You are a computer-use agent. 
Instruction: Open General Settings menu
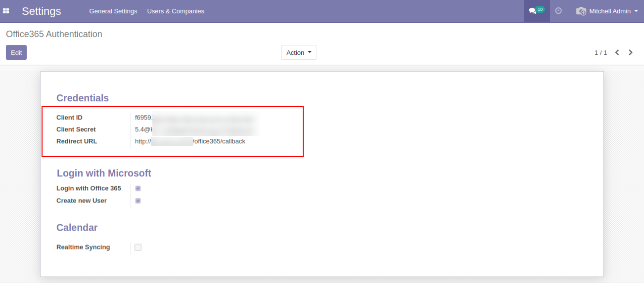pos(113,11)
